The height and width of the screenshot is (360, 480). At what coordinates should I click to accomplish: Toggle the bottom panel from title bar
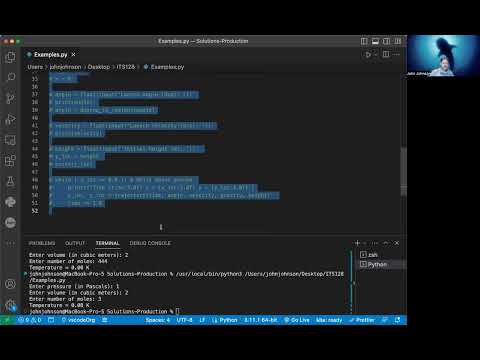pos(375,41)
